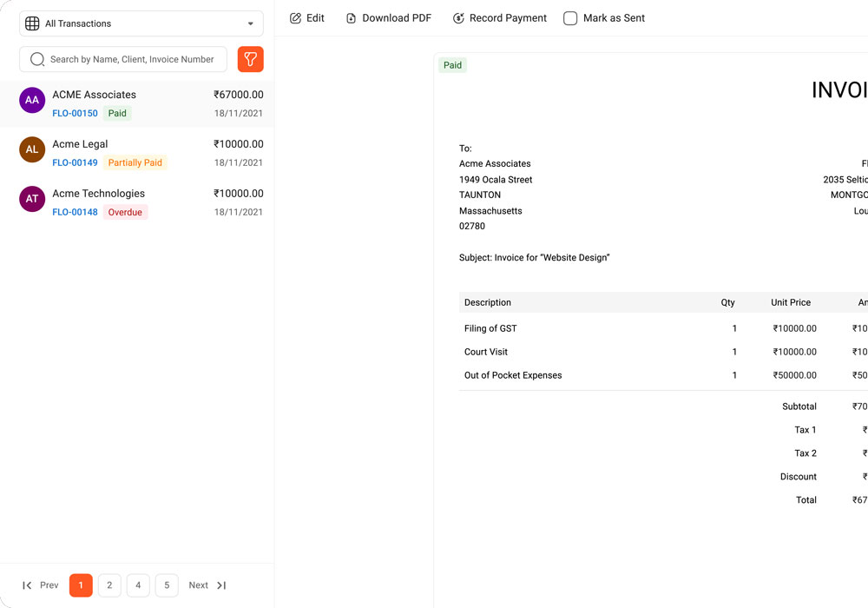Click the grid icon in All Transactions
This screenshot has height=608, width=868.
(x=33, y=23)
